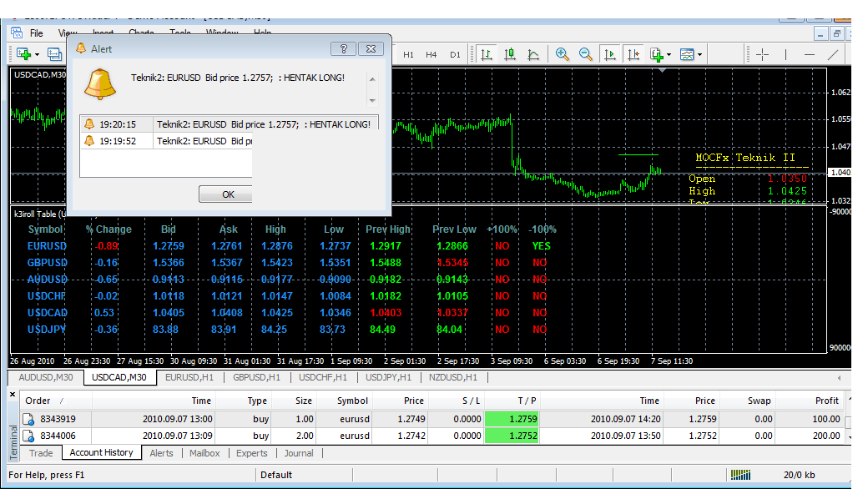868x489 pixels.
Task: Open the New Chart dropdown arrow
Action: (x=37, y=54)
